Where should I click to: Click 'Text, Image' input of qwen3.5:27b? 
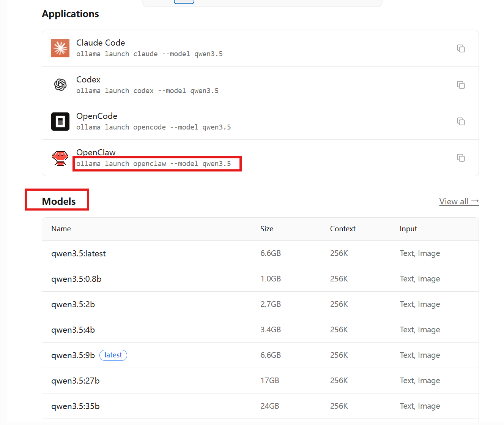tap(420, 381)
